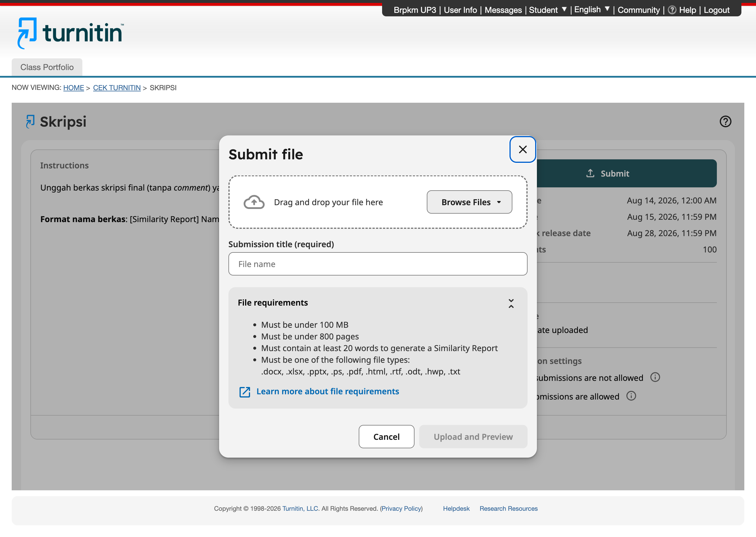Screen dimensions: 756x537
Task: Open User Info in top menu
Action: tap(460, 10)
